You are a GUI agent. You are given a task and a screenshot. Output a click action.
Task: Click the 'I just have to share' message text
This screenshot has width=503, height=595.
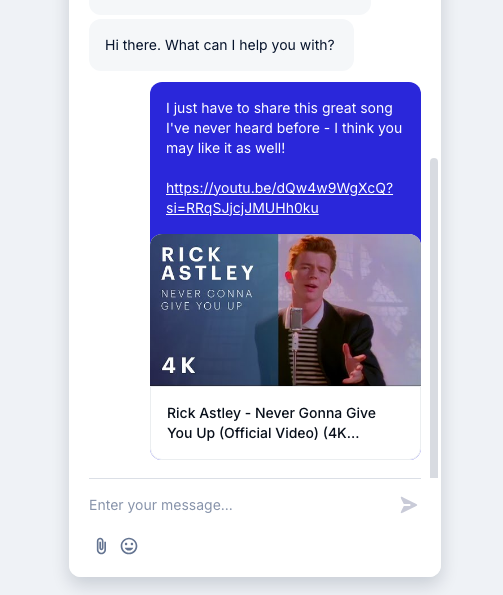pyautogui.click(x=279, y=109)
